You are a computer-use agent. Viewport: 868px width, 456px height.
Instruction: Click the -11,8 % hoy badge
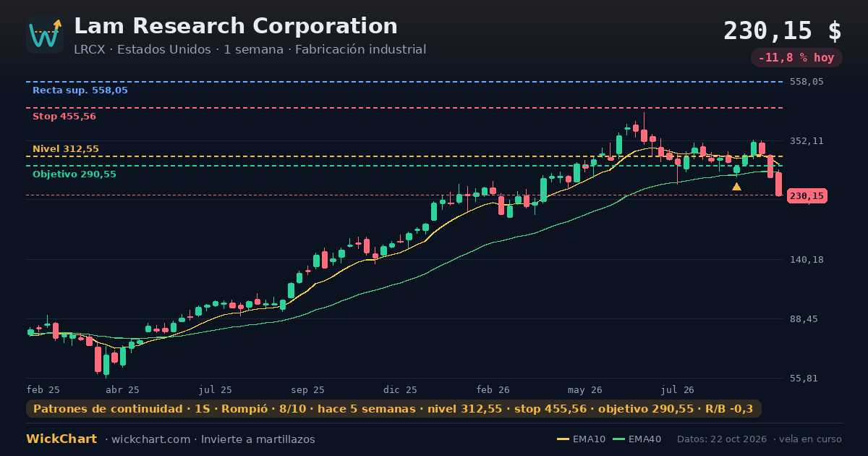[796, 58]
